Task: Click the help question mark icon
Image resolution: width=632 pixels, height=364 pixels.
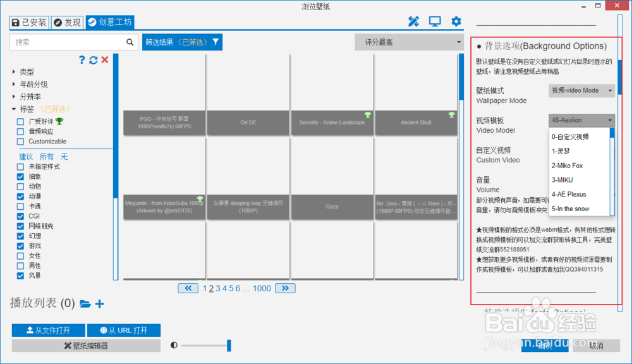Action: 82,60
